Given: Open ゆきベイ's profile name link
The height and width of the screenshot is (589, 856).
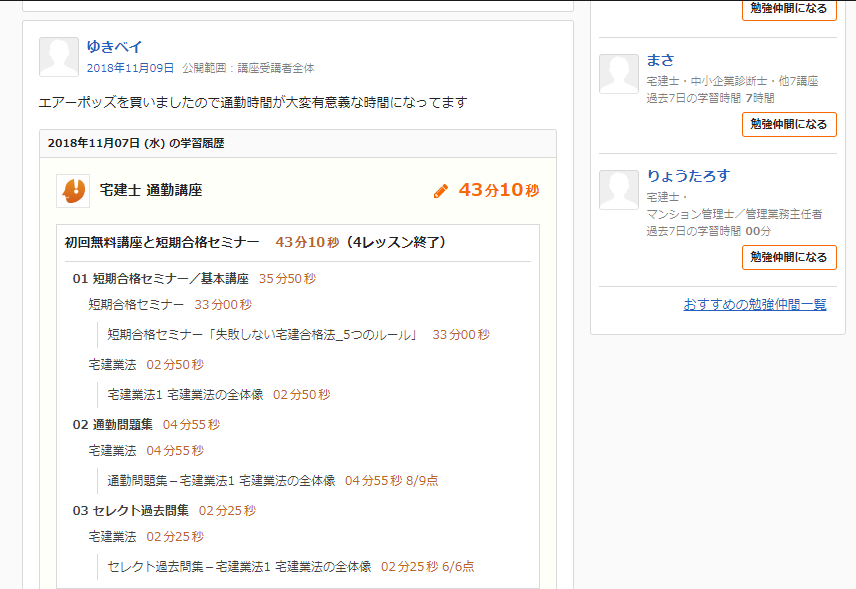Looking at the screenshot, I should pyautogui.click(x=114, y=47).
